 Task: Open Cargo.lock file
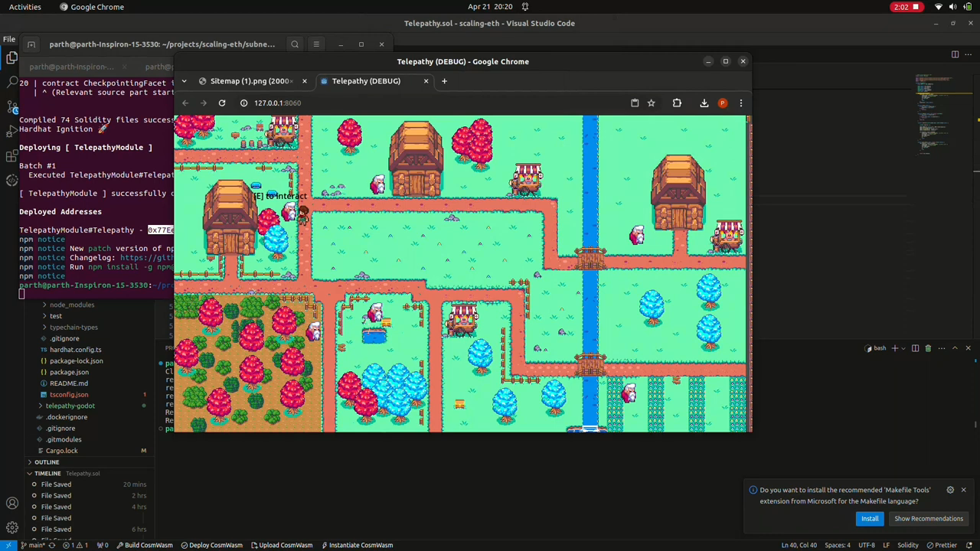click(61, 451)
